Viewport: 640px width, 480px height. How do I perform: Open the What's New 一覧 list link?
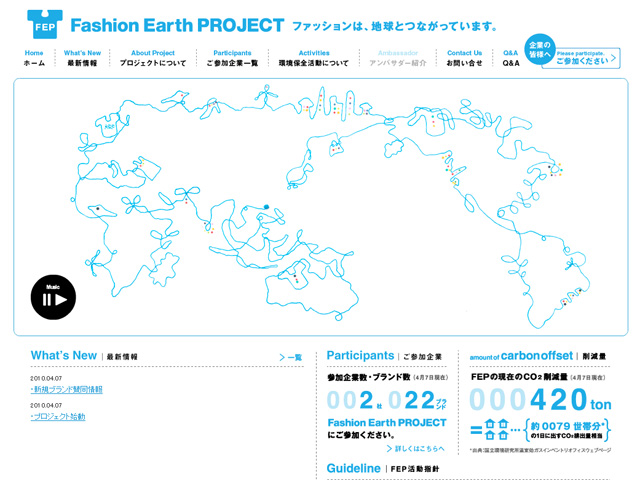point(291,357)
